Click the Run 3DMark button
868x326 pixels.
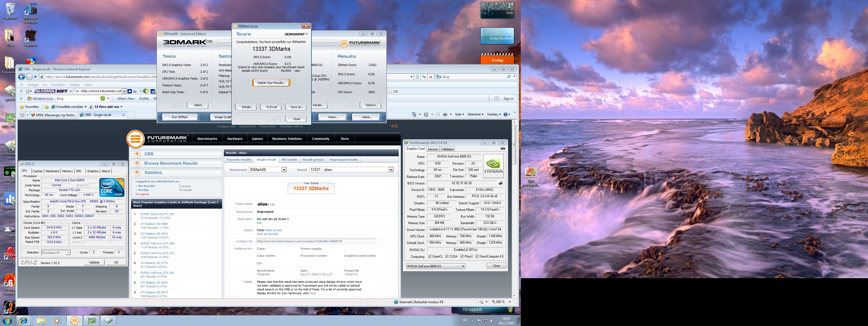tap(180, 117)
